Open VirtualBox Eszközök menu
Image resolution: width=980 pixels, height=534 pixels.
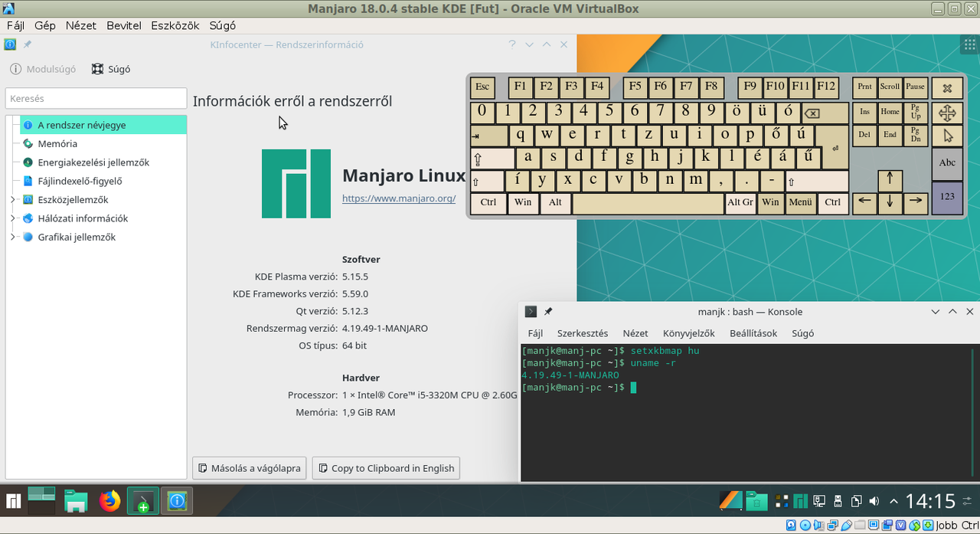tap(175, 25)
